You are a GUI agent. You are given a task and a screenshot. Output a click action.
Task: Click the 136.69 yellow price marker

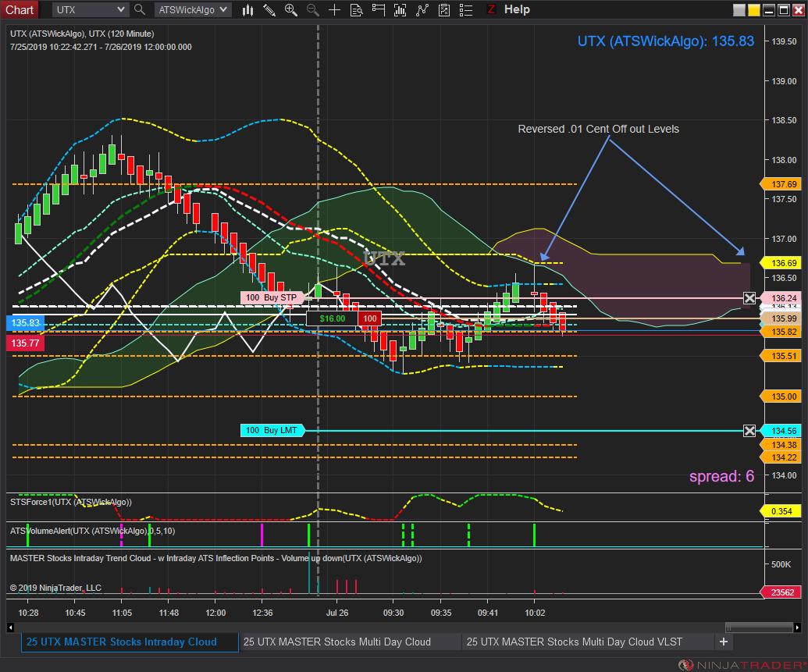(x=783, y=263)
